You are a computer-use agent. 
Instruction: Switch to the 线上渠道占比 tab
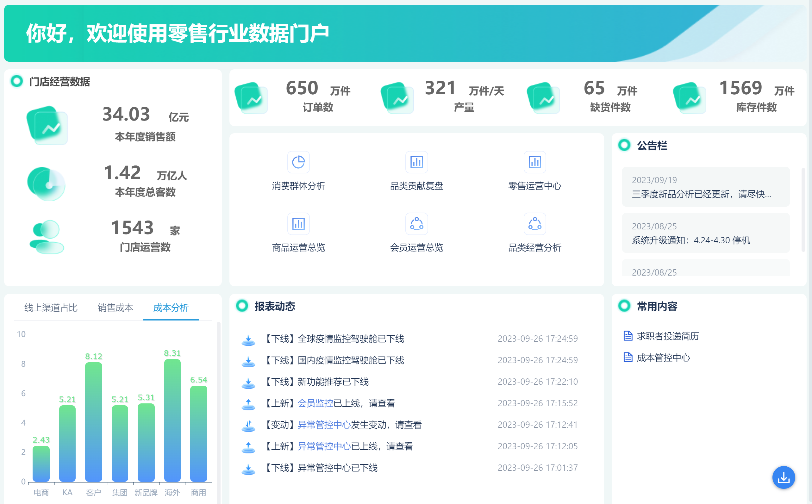pyautogui.click(x=51, y=307)
